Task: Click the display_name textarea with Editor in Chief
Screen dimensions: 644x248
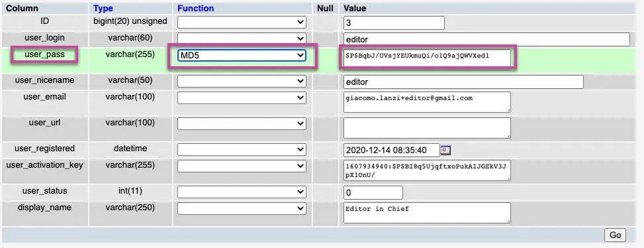Action: tap(427, 213)
